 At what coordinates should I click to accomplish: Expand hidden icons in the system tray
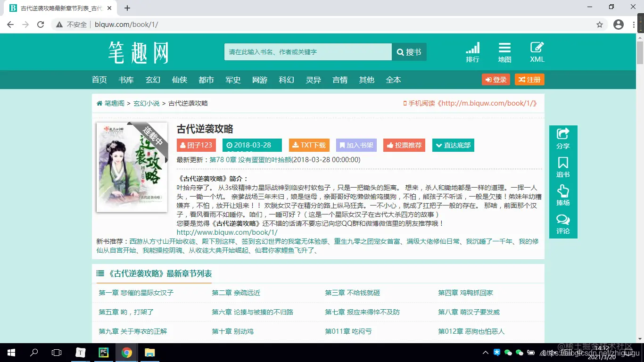[x=485, y=352]
